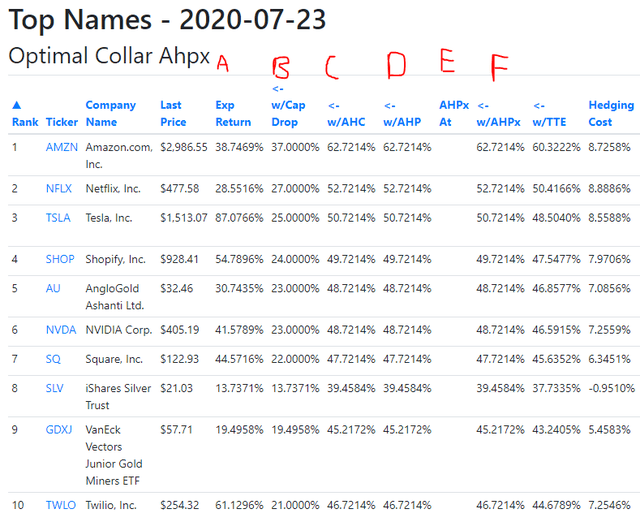Select the Tesla, Inc. company name
This screenshot has width=640, height=522.
pos(109,218)
